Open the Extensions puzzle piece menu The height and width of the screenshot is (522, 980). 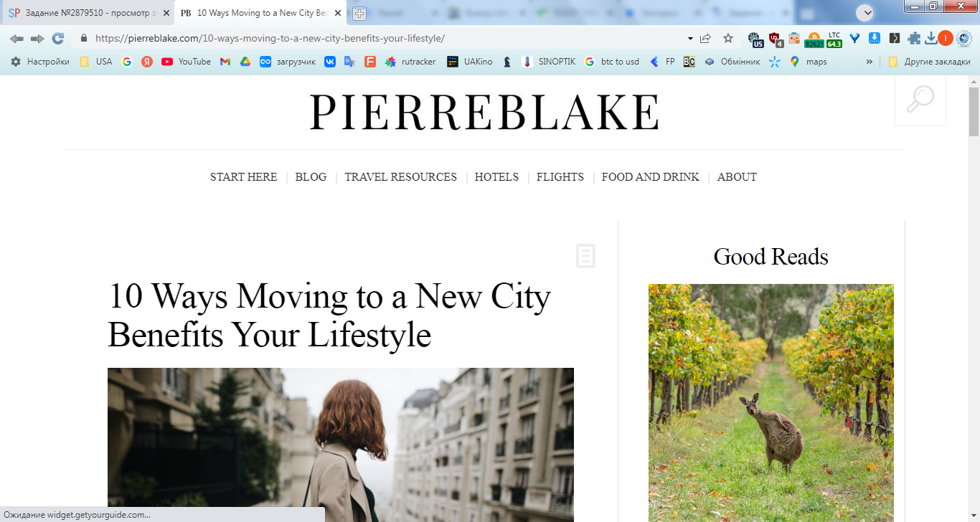click(x=914, y=39)
